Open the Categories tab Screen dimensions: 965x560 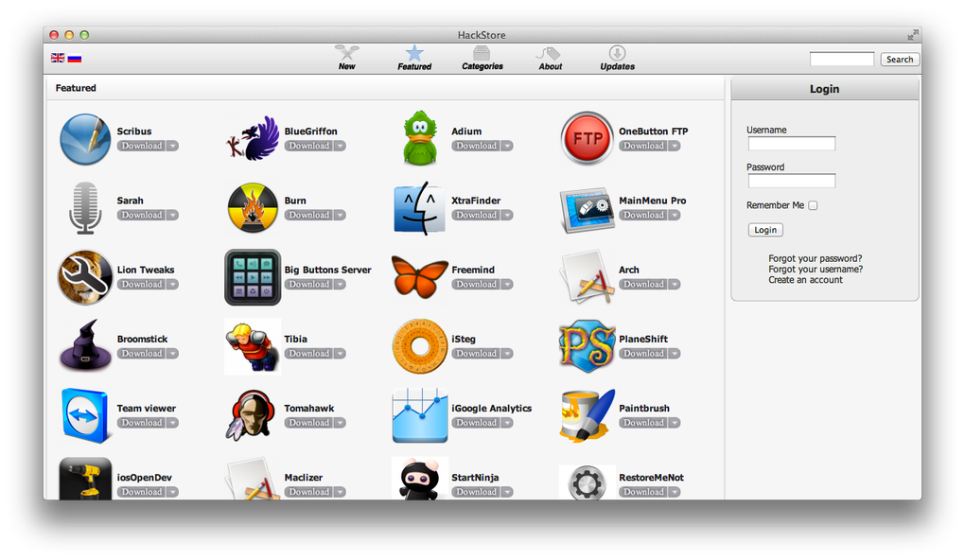pyautogui.click(x=482, y=58)
